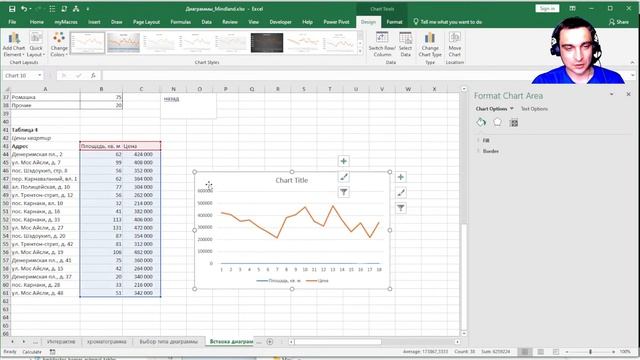Collapse the ribbon arrow
Viewport: 640px width, 360px height.
tap(632, 62)
